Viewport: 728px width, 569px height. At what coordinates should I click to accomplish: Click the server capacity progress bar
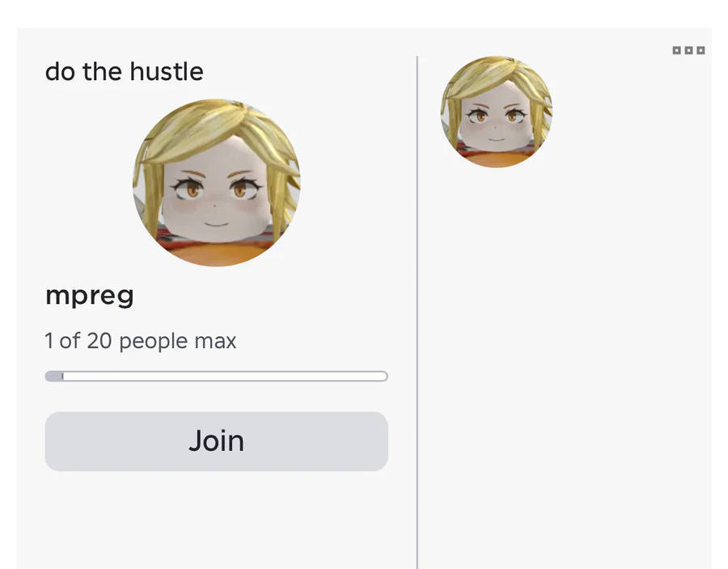coord(216,376)
